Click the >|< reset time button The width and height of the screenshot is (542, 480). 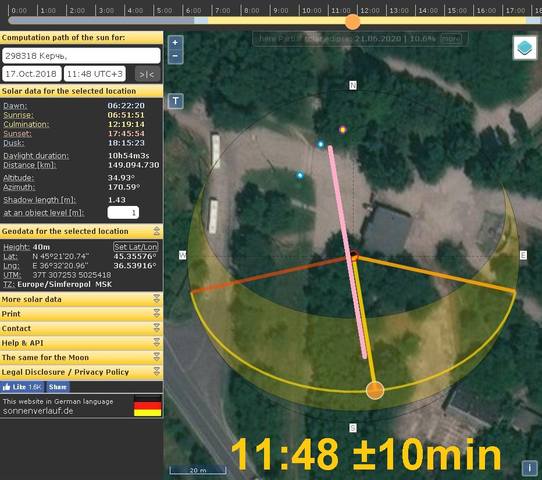(147, 74)
